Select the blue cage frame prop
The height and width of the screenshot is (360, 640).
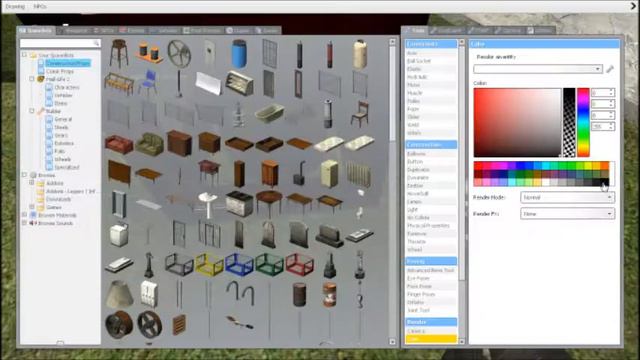point(239,264)
